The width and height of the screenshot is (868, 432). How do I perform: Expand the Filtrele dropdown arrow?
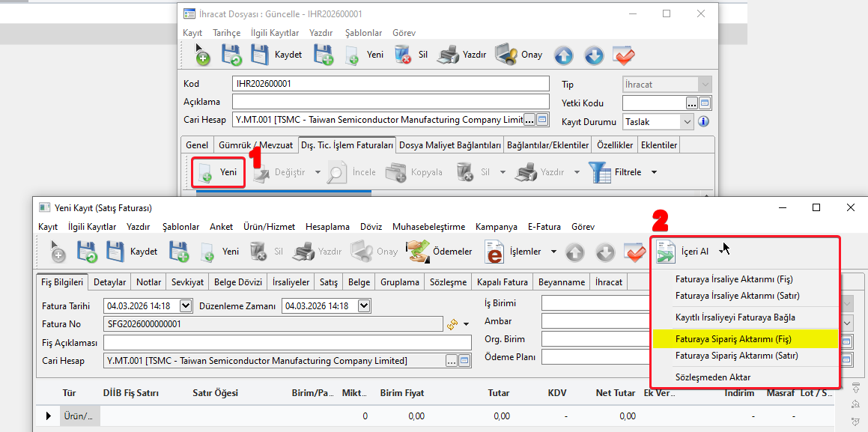pyautogui.click(x=654, y=172)
